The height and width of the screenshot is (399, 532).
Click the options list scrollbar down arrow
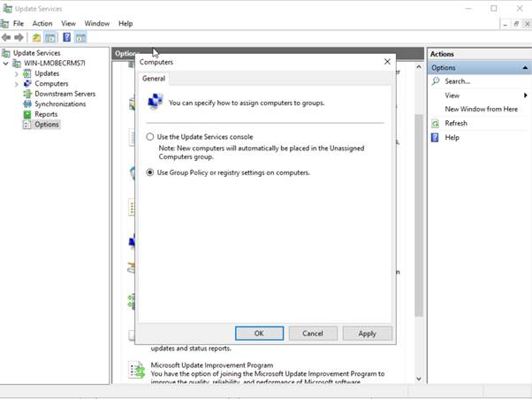[419, 379]
